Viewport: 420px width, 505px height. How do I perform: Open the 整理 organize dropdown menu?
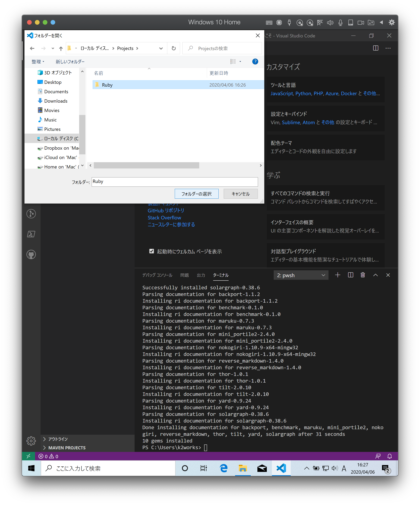point(38,62)
